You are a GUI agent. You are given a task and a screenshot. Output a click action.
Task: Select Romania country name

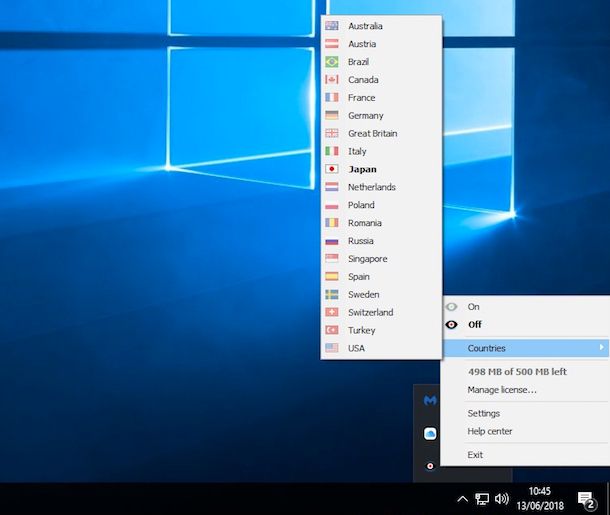click(x=365, y=223)
